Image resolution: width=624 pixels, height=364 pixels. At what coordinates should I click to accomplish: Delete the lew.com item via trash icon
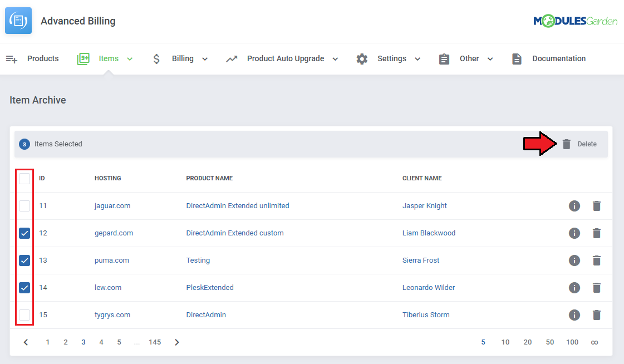597,288
